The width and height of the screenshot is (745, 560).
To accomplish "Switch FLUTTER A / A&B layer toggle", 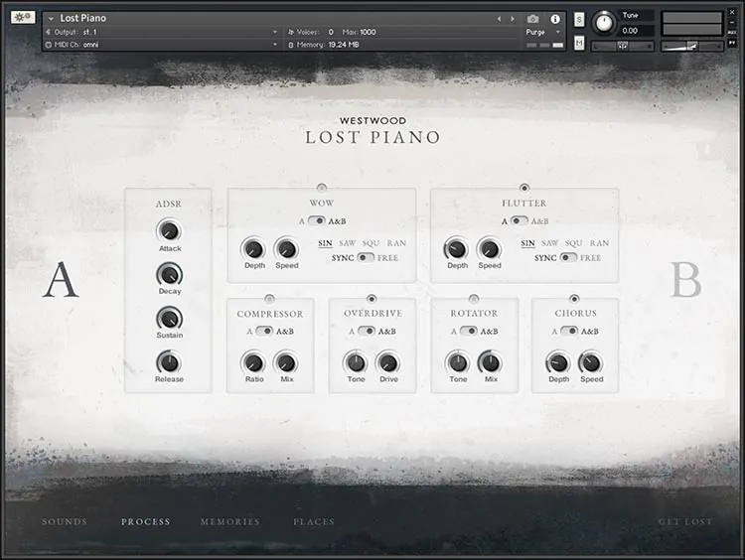I will coord(519,220).
